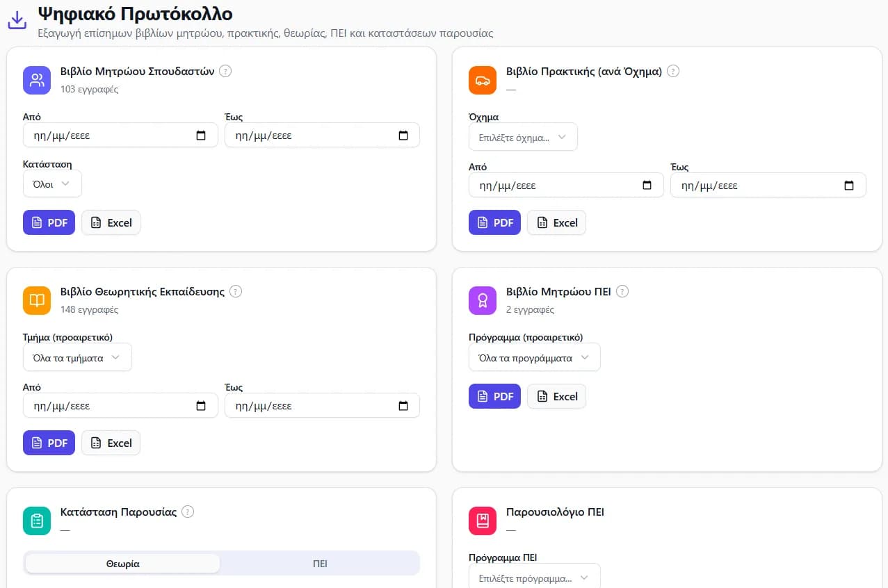Viewport: 888px width, 588px height.
Task: Click the Από date field in Βιβλίο Θεωρητικής Εκπαίδευσης
Action: 120,406
